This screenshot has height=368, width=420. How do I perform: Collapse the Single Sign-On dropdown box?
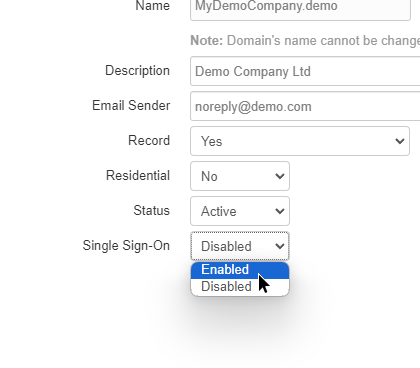point(240,246)
